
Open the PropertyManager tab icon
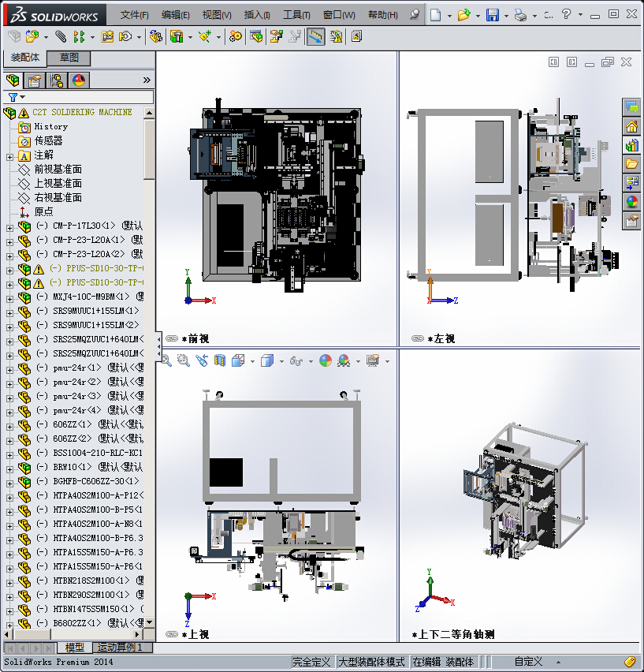(x=35, y=80)
